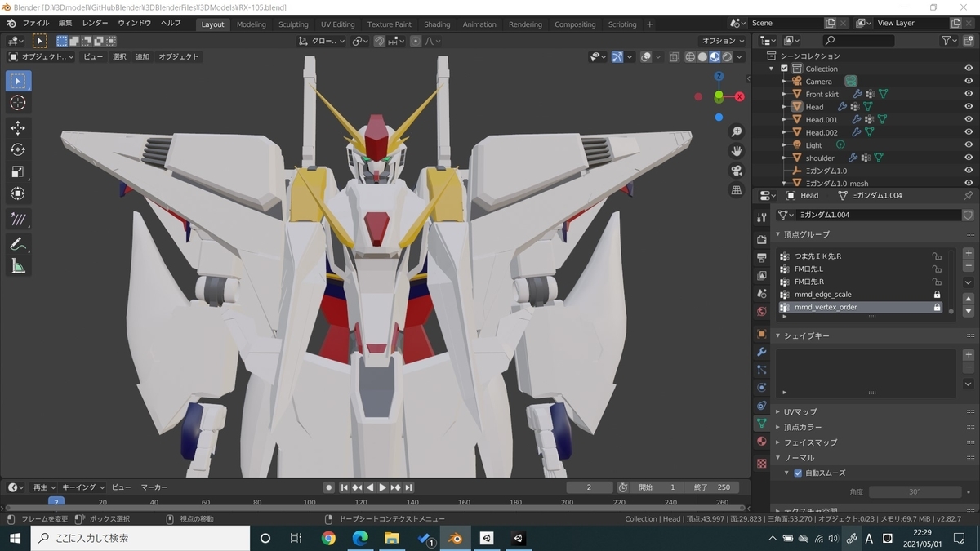Screen dimensions: 980x551
Task: Activate the Scale tool
Action: pos(18,171)
